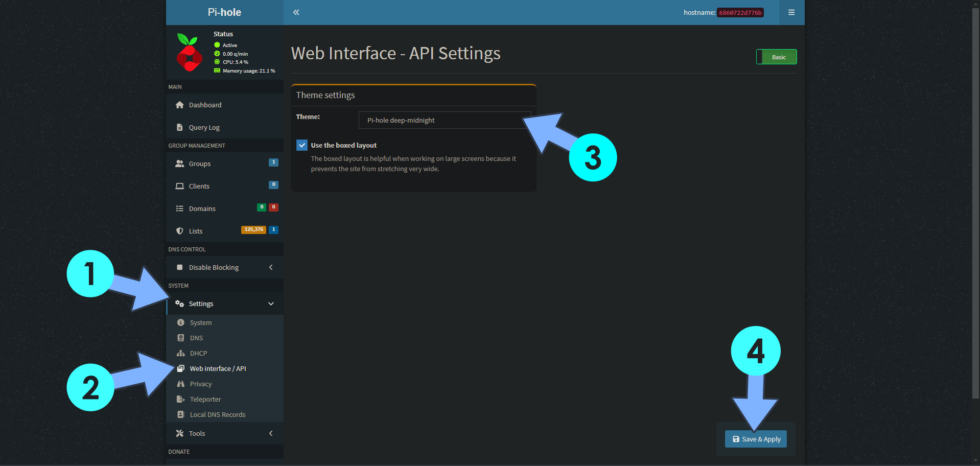Click the Pi-hole raspberry logo
The width and height of the screenshot is (980, 466).
point(190,52)
